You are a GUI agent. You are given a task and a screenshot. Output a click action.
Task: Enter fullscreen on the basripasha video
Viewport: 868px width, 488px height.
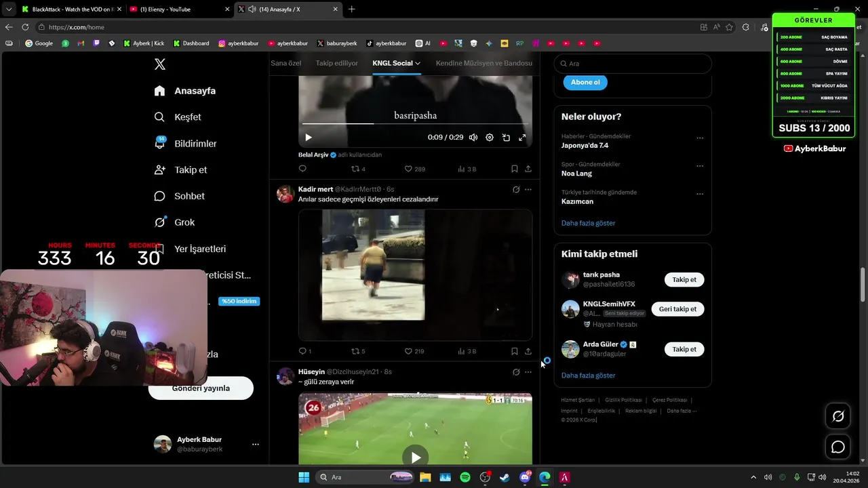point(522,138)
